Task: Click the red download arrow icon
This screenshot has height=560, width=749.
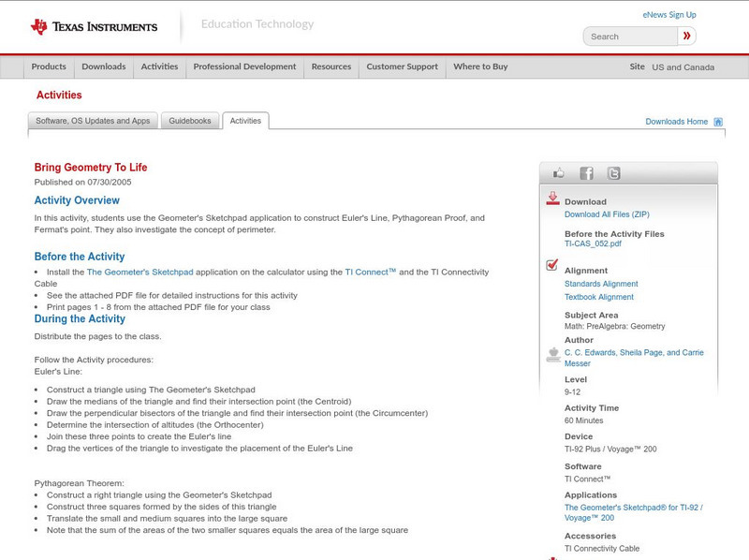Action: point(552,199)
